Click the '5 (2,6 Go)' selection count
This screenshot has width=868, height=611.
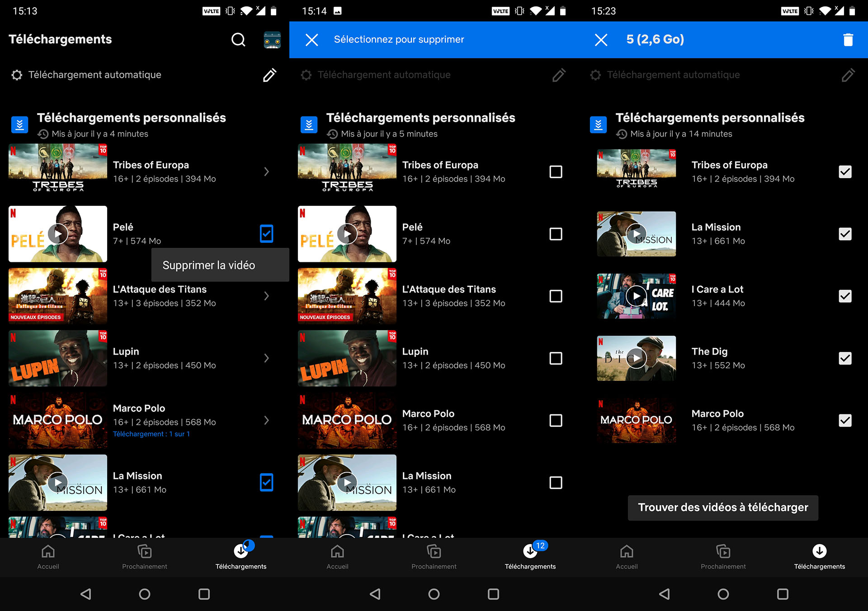[655, 40]
